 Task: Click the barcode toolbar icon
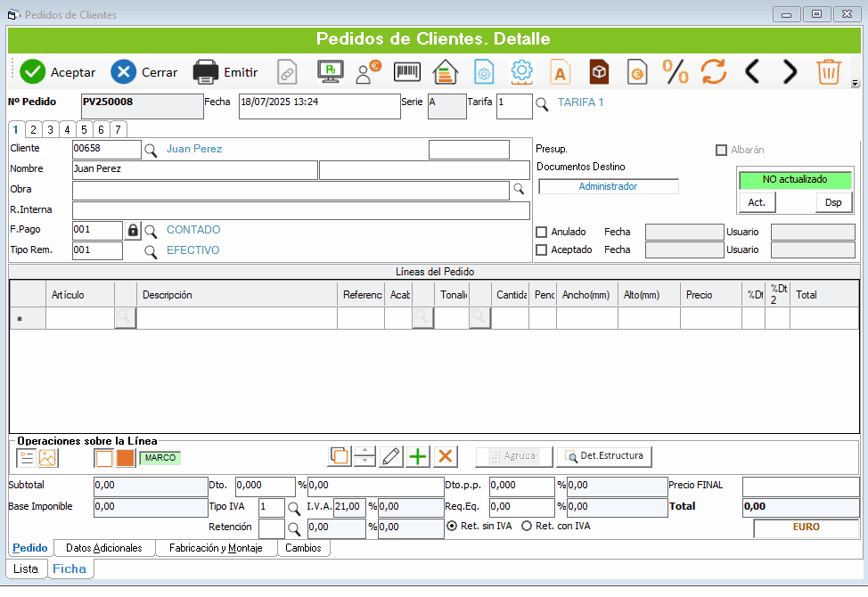pyautogui.click(x=407, y=72)
